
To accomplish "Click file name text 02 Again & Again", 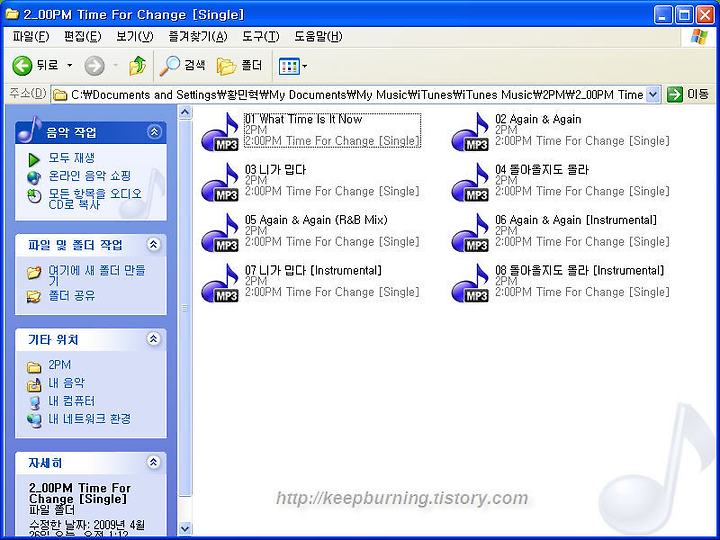I will 538,119.
